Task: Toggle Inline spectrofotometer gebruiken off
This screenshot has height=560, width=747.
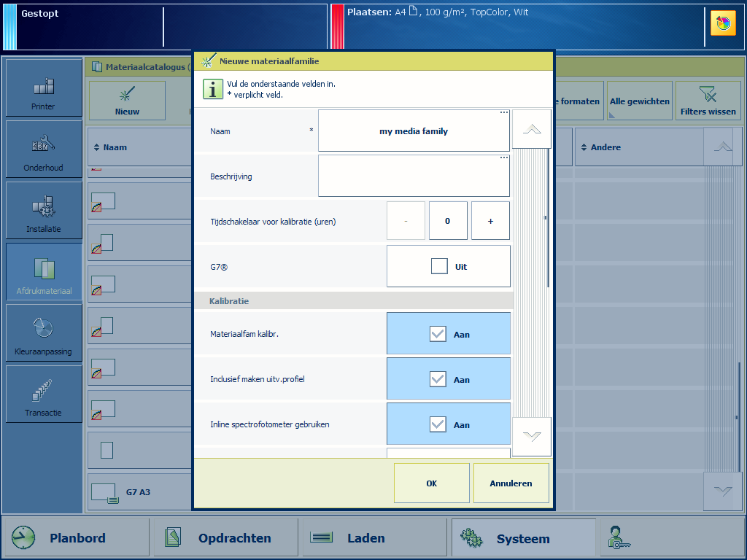Action: pyautogui.click(x=438, y=424)
